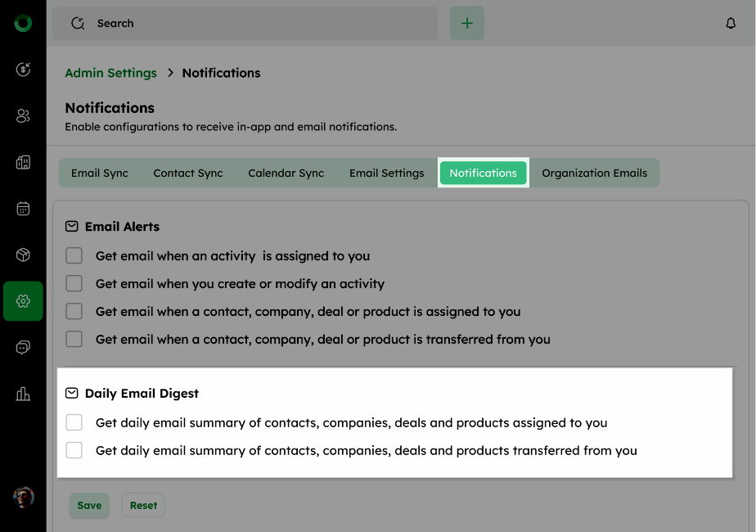Click the Search input field
Viewport: 756px width, 532px height.
tap(245, 23)
